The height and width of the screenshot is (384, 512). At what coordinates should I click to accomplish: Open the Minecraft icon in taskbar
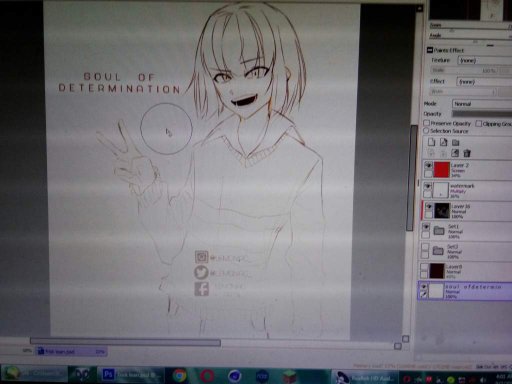tap(289, 376)
